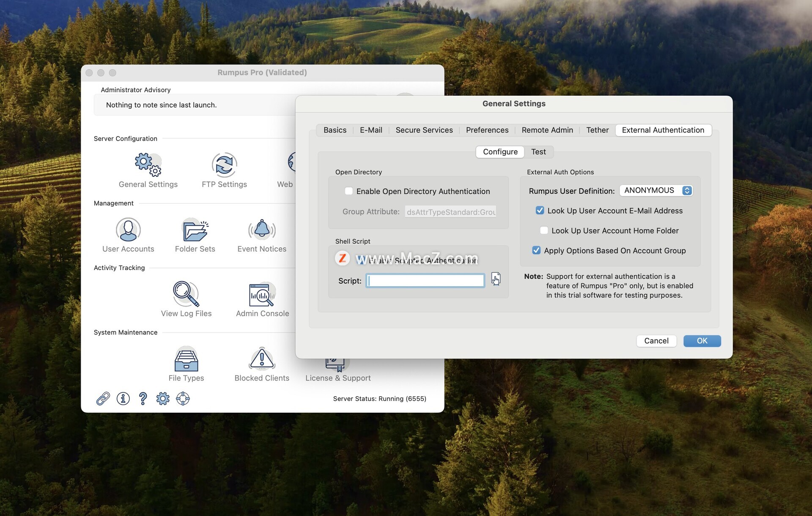This screenshot has height=516, width=812.
Task: Click the browse file icon beside Script field
Action: coord(496,279)
